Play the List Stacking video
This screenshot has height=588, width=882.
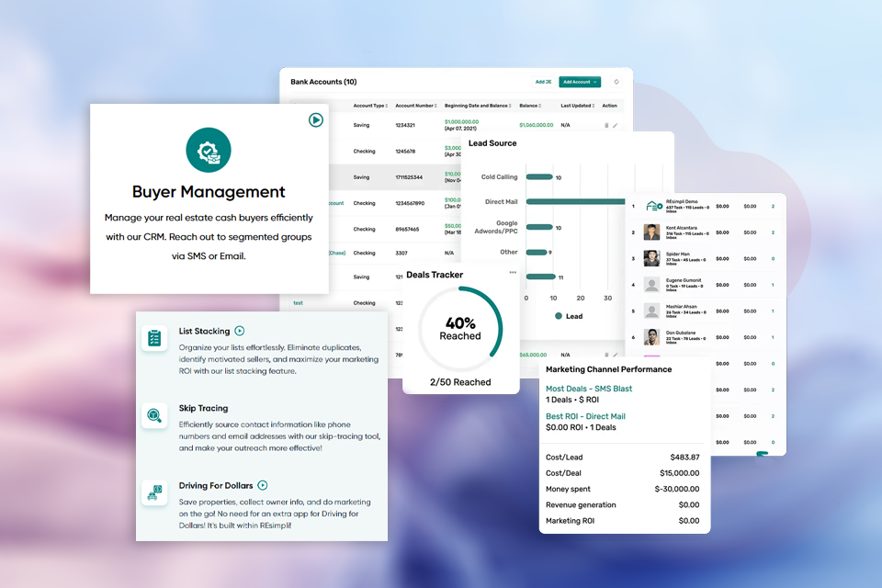[x=240, y=331]
